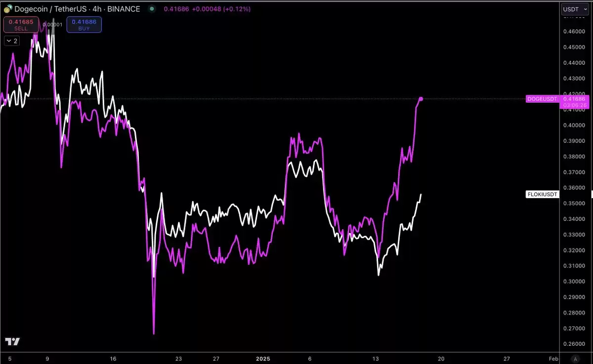
Task: Click the '6' date on time axis
Action: point(310,359)
